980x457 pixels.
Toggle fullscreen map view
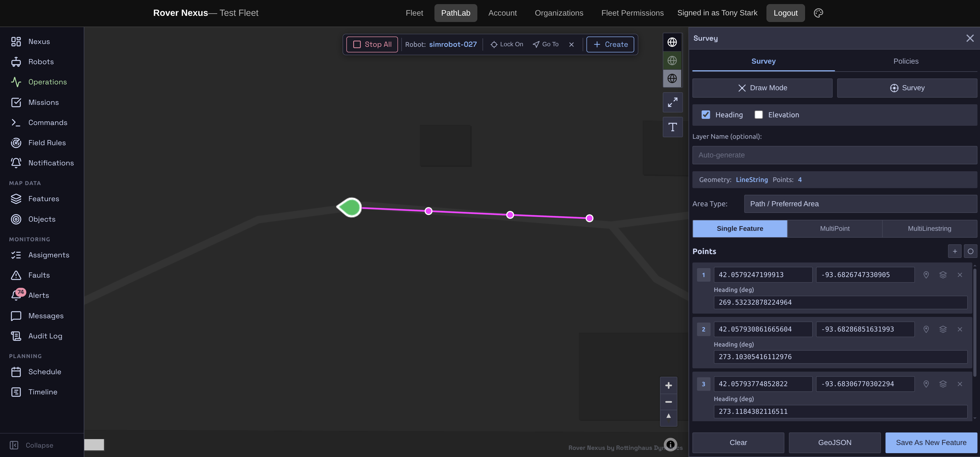672,102
